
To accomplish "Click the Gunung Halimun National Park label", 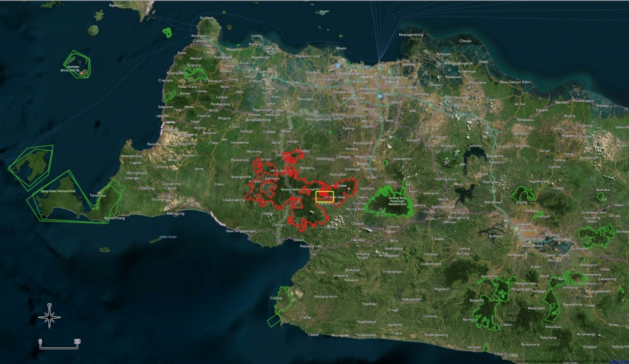I will click(294, 190).
